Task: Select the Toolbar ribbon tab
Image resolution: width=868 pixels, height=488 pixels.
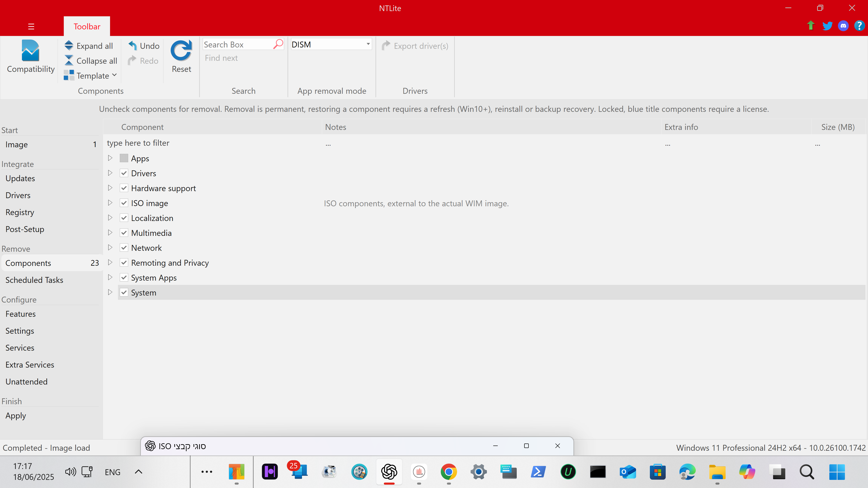Action: (x=87, y=26)
